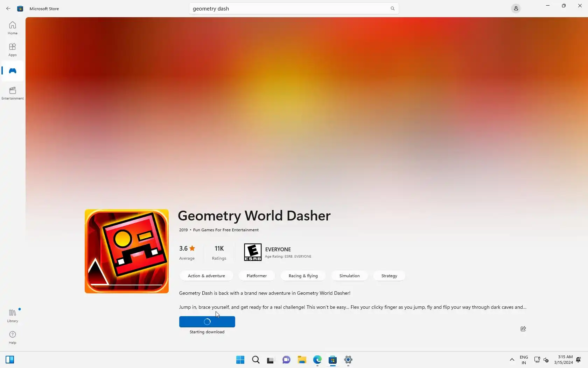588x368 pixels.
Task: Click the Microsoft Store logo in title bar
Action: [20, 8]
